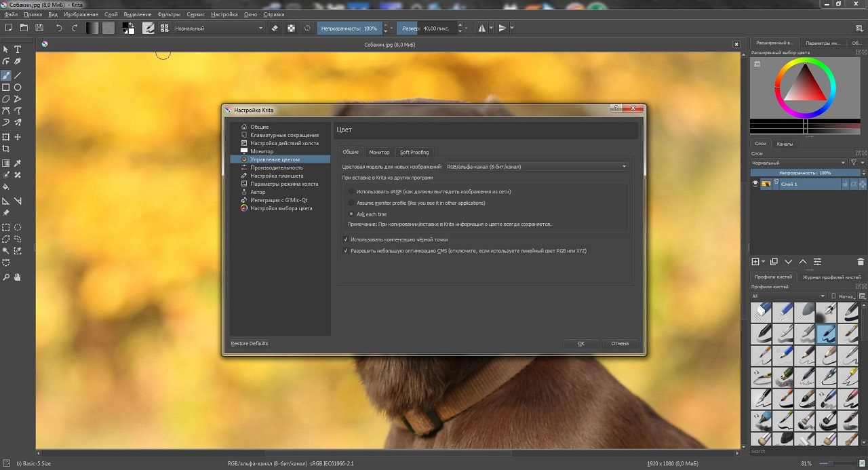Click the eraser mode icon in toolbar
This screenshot has height=470, width=868.
(275, 28)
